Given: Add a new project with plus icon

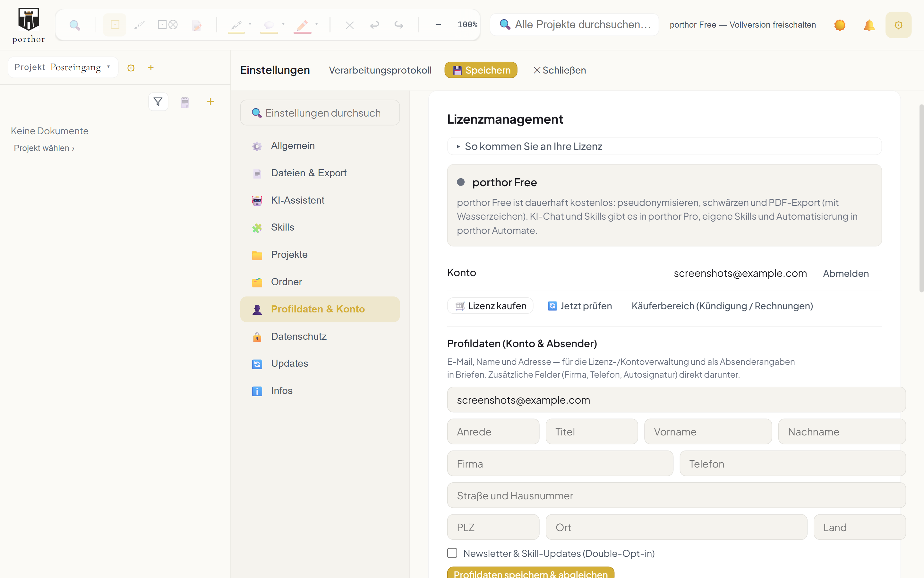Looking at the screenshot, I should tap(151, 68).
